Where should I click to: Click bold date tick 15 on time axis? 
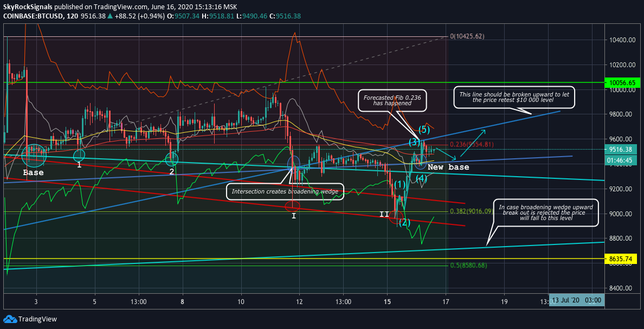pyautogui.click(x=387, y=301)
